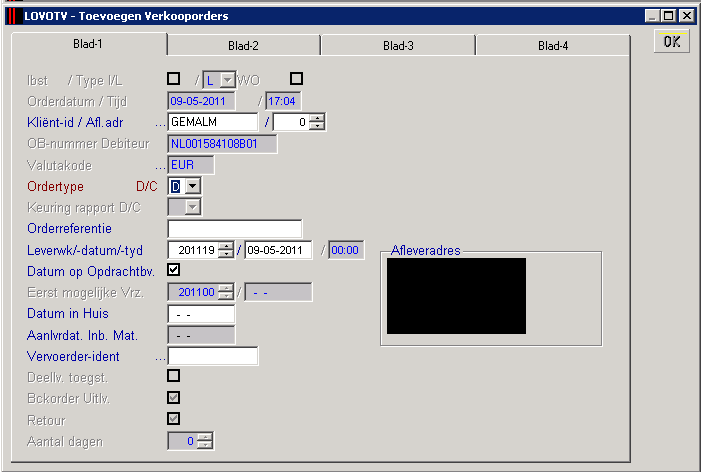Screen dimensions: 701x472
Task: Click OB-nummer field NL001584108B01
Action: [x=222, y=144]
